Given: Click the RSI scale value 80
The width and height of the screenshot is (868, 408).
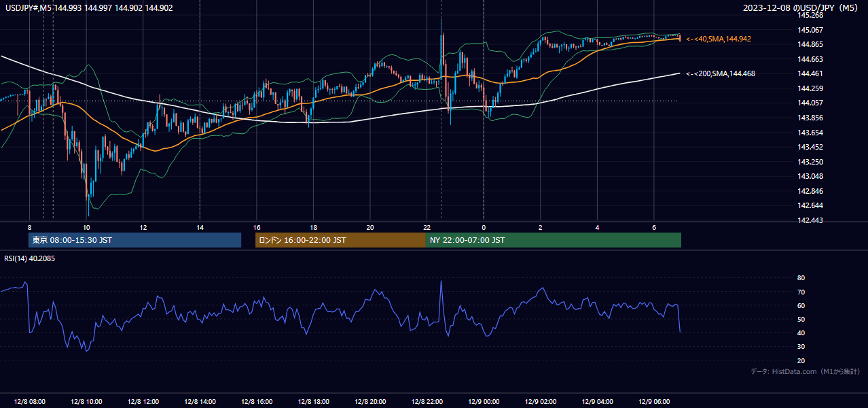Looking at the screenshot, I should point(801,278).
